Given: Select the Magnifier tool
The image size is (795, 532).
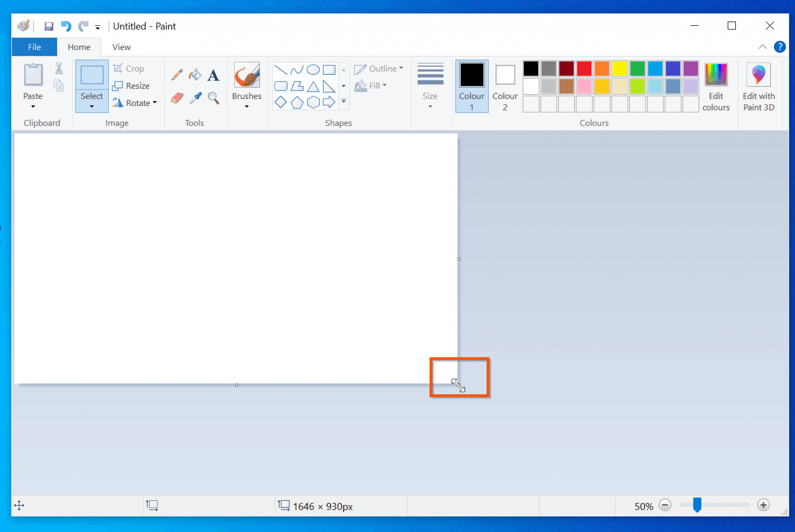Looking at the screenshot, I should click(x=213, y=98).
